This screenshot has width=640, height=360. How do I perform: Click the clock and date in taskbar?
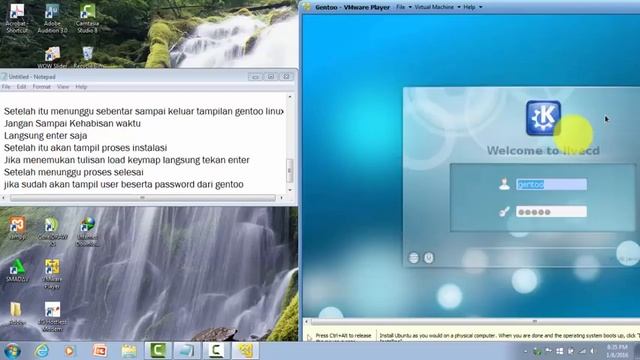617,351
